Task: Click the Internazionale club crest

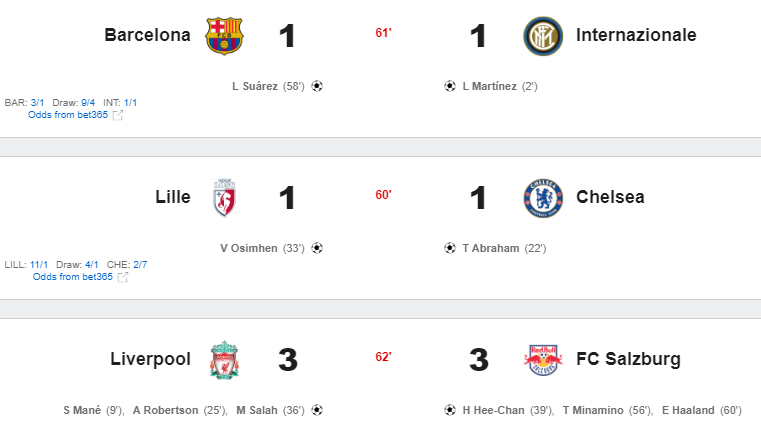Action: (x=543, y=36)
